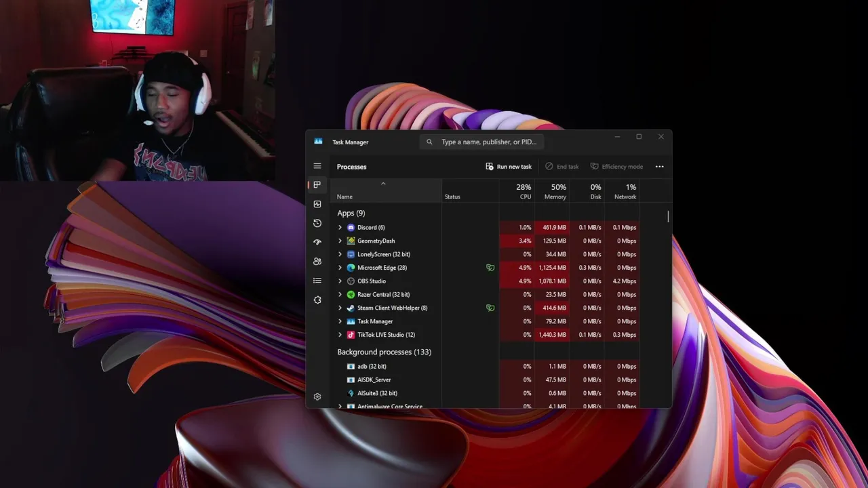This screenshot has width=868, height=488.
Task: Click the Task Manager title bar logo
Action: [318, 142]
